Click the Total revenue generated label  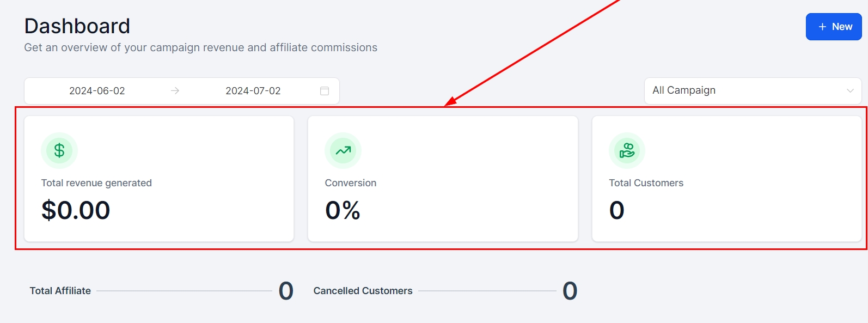pos(96,183)
